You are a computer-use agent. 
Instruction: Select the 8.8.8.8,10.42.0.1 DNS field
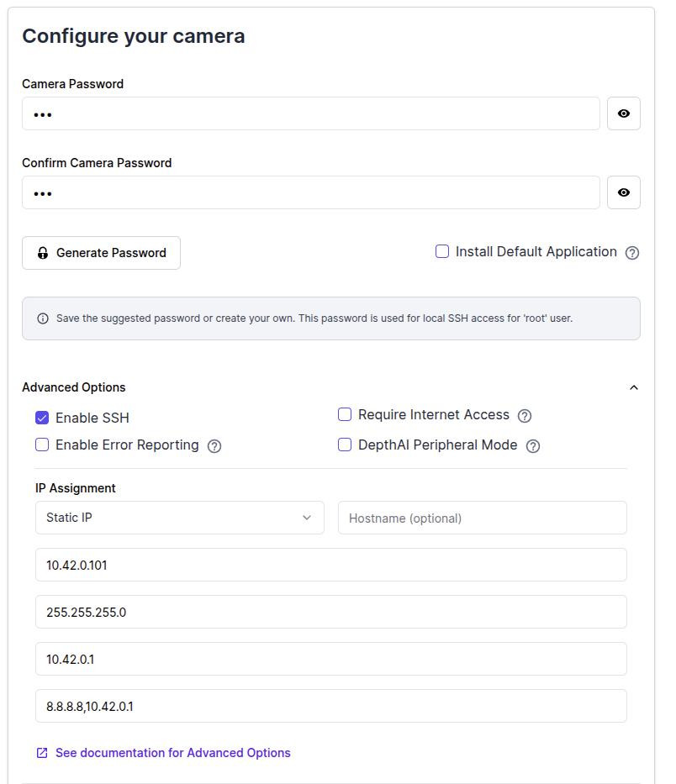coord(330,706)
